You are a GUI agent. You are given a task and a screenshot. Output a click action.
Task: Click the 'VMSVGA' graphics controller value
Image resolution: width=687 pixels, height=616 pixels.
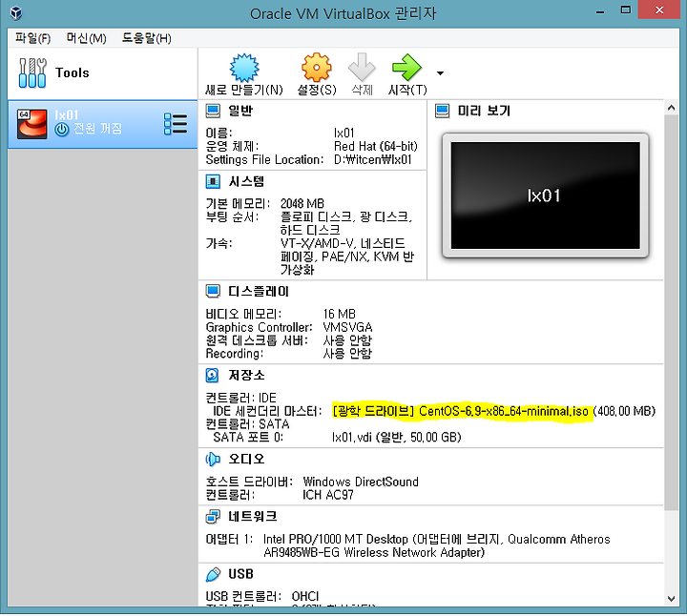tap(347, 327)
